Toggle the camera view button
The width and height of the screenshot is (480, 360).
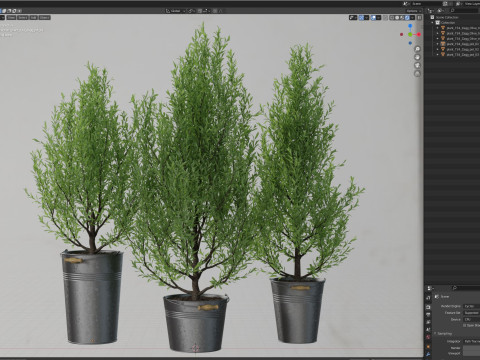coord(417,65)
